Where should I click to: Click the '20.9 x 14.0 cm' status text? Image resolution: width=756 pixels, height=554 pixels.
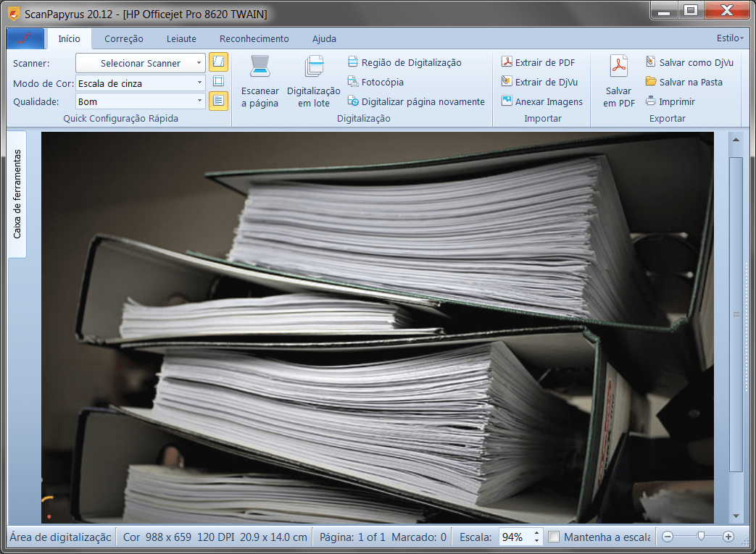click(x=273, y=537)
